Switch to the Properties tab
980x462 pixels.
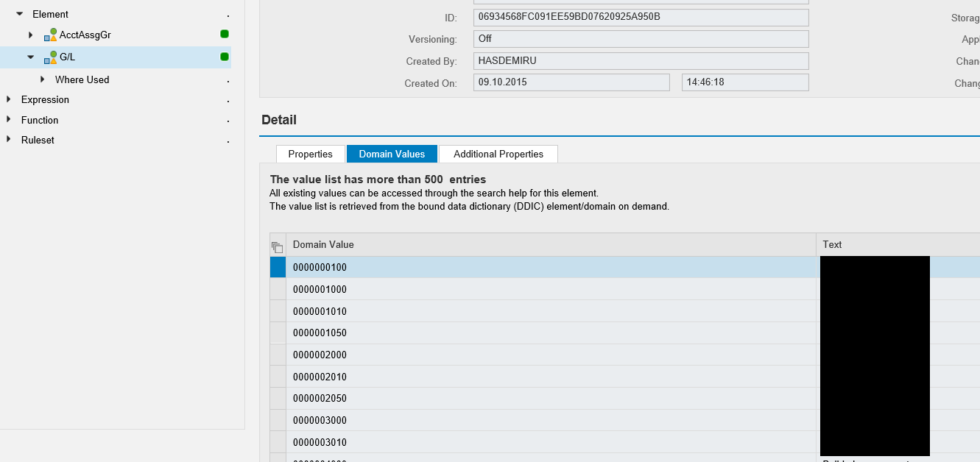point(310,154)
